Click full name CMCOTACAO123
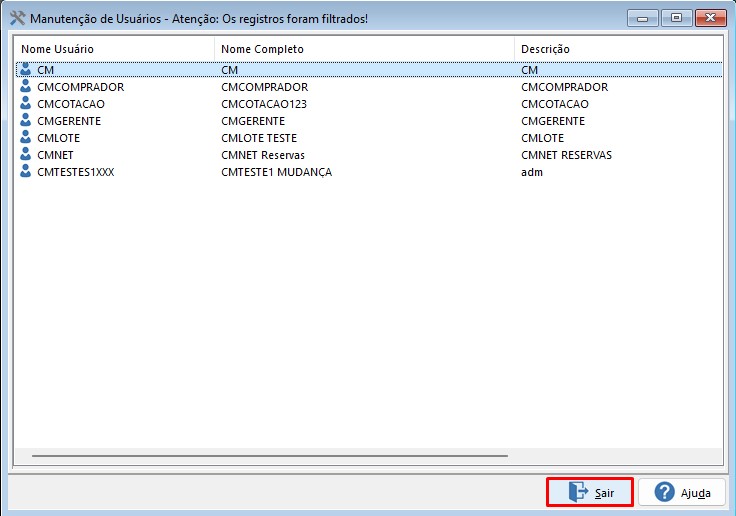736x516 pixels. pyautogui.click(x=264, y=104)
